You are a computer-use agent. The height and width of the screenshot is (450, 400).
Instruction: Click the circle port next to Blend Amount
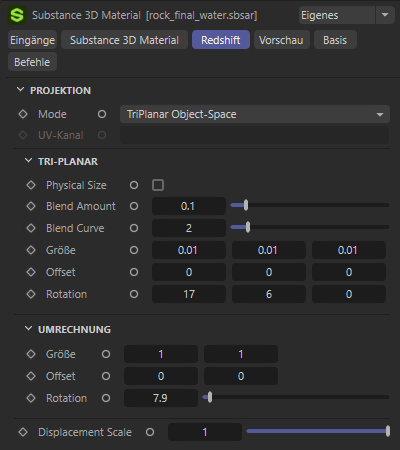134,206
